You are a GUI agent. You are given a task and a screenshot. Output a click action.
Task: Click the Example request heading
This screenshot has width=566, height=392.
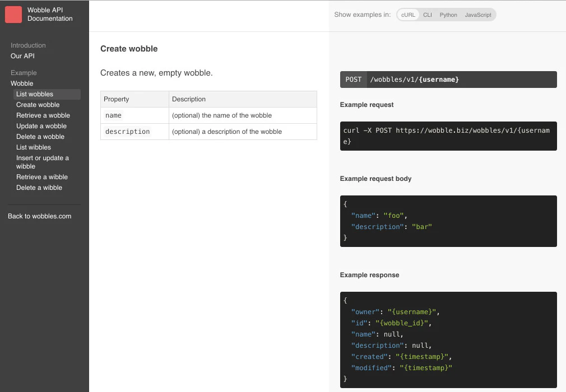(366, 105)
